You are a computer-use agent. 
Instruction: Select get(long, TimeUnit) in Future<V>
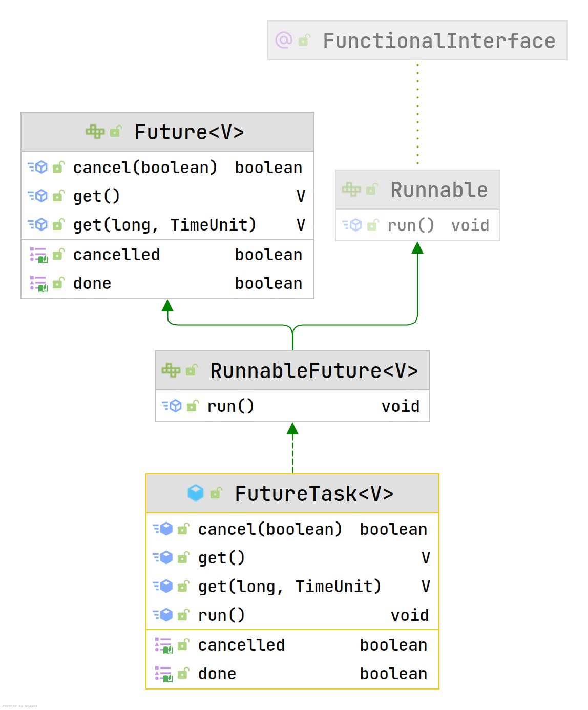tap(164, 225)
